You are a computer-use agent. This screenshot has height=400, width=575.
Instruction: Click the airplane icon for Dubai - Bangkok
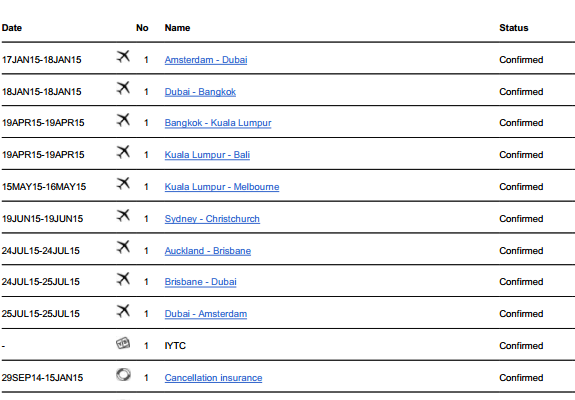click(x=124, y=88)
